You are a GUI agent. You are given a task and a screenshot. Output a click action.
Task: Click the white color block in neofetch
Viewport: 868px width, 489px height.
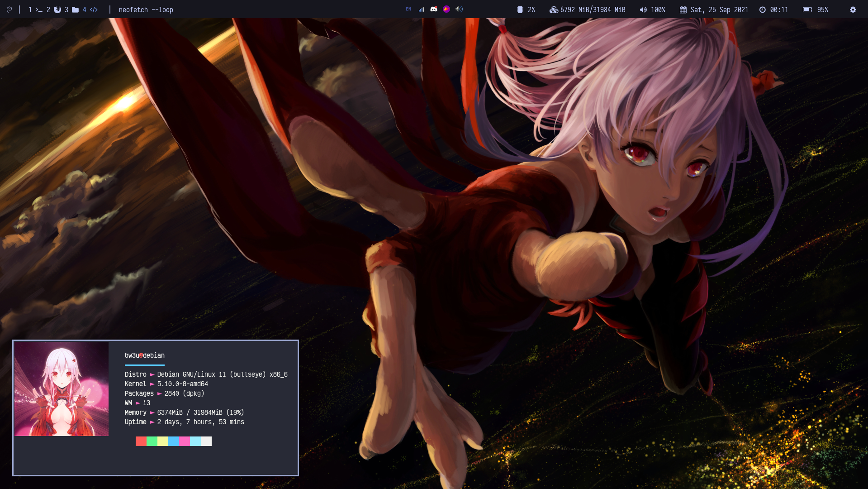(x=206, y=441)
